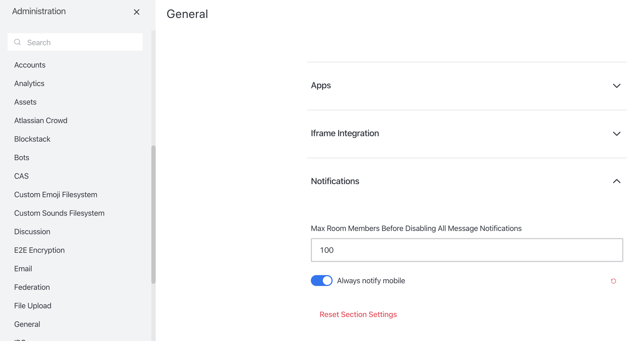The width and height of the screenshot is (644, 341).
Task: Expand the Iframe Integration section
Action: pos(617,133)
